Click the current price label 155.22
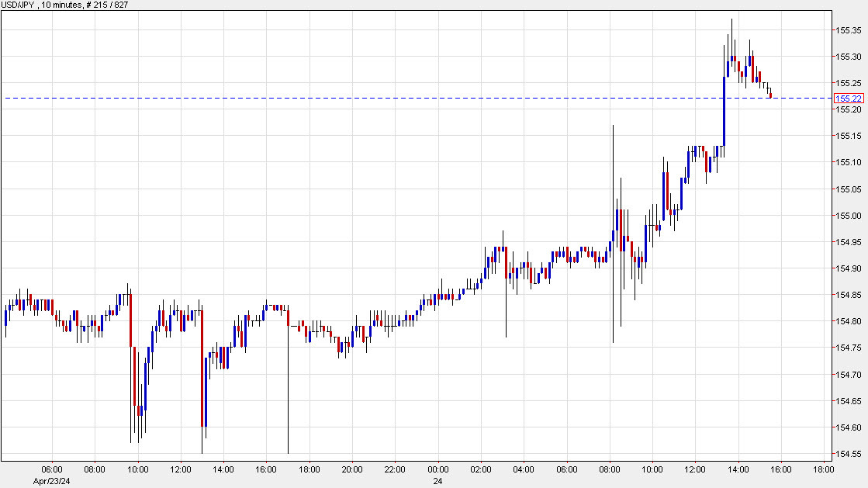Viewport: 868px width, 488px height. pos(849,99)
